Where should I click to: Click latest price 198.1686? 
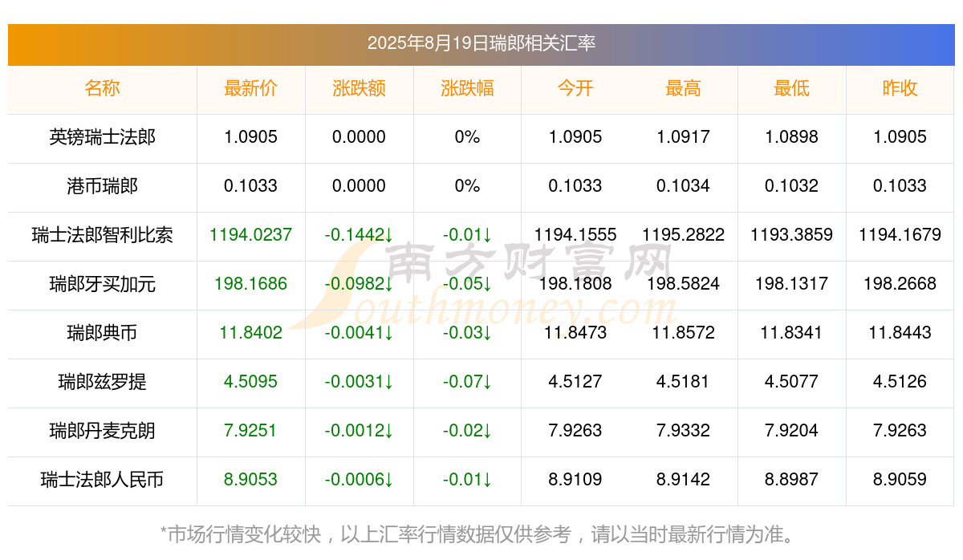click(250, 284)
